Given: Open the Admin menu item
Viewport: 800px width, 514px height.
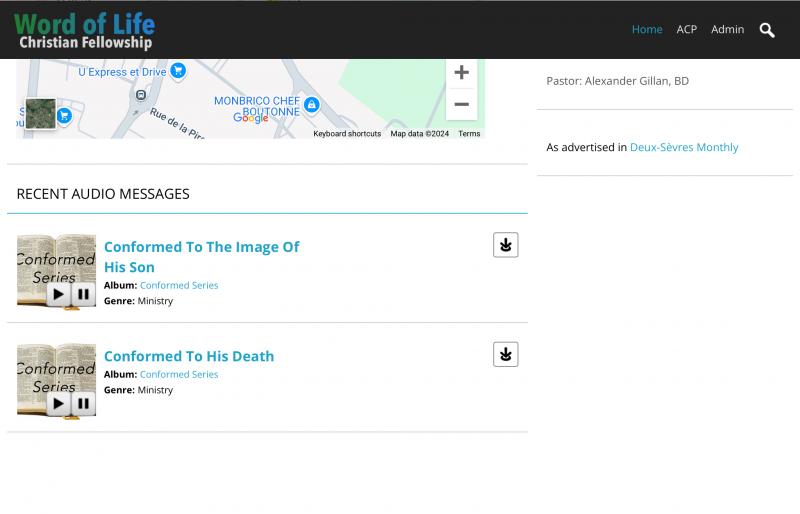Looking at the screenshot, I should coord(727,29).
